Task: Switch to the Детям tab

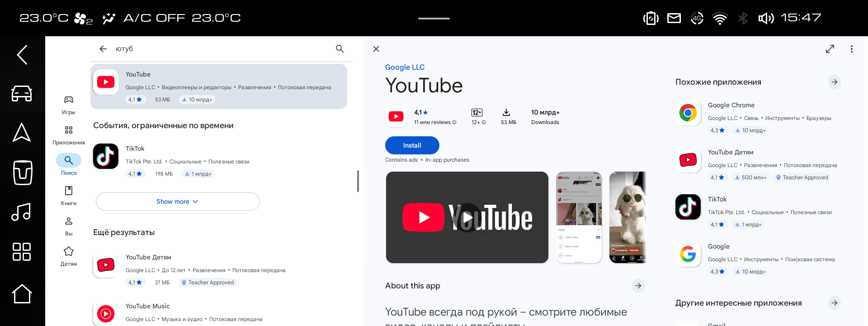Action: 69,257
